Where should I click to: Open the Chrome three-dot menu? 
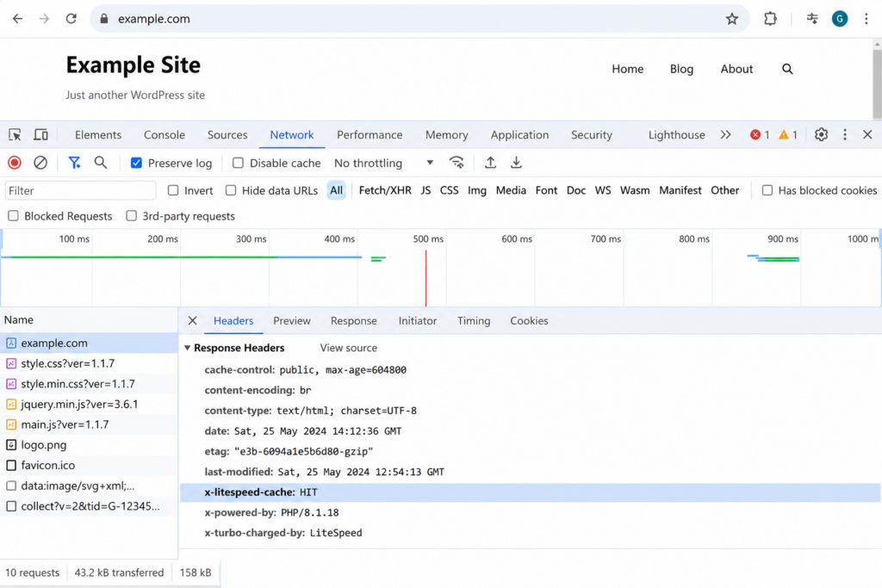click(866, 19)
